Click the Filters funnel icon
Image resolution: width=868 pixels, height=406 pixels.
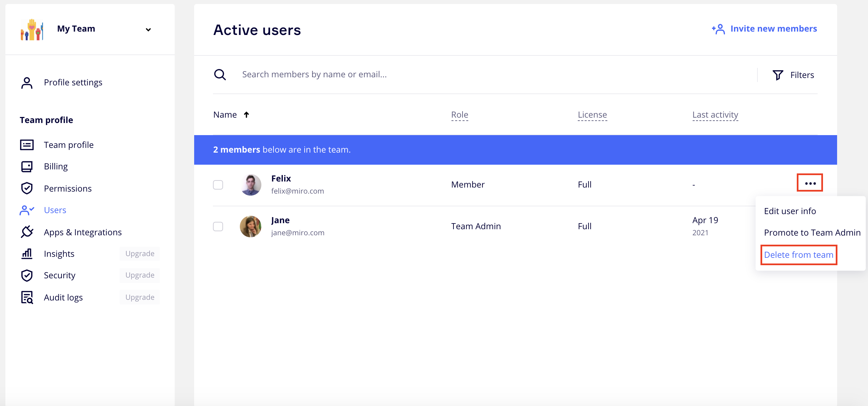point(778,75)
